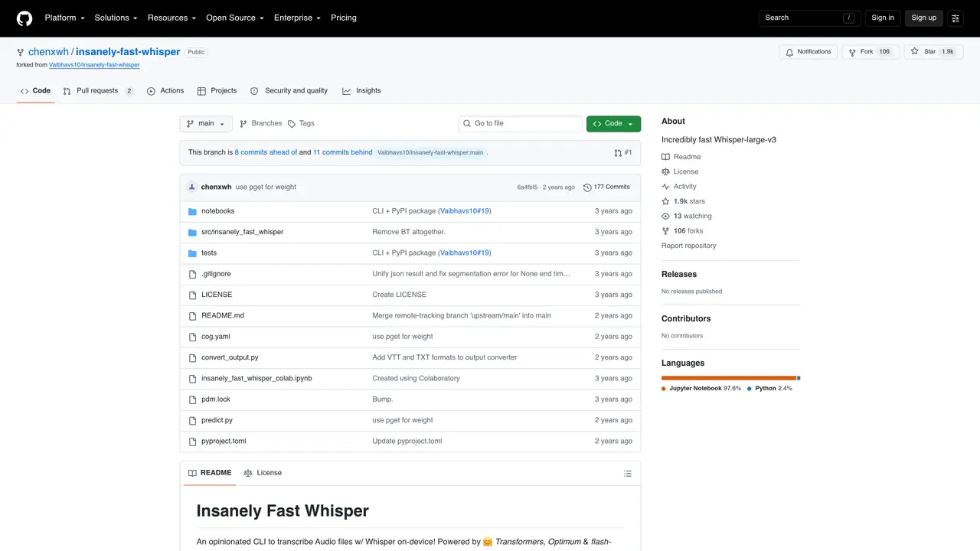Open the README.md file
The height and width of the screenshot is (551, 980).
click(x=223, y=316)
